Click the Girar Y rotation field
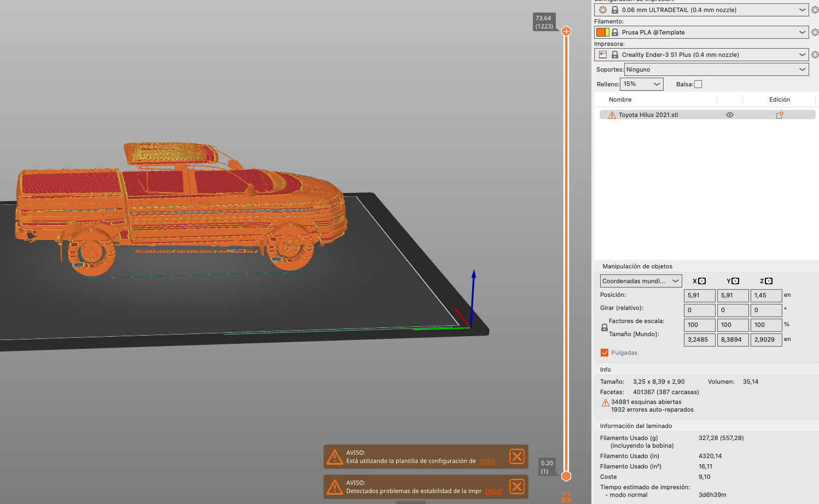Screen dimensions: 819x504 coord(733,310)
